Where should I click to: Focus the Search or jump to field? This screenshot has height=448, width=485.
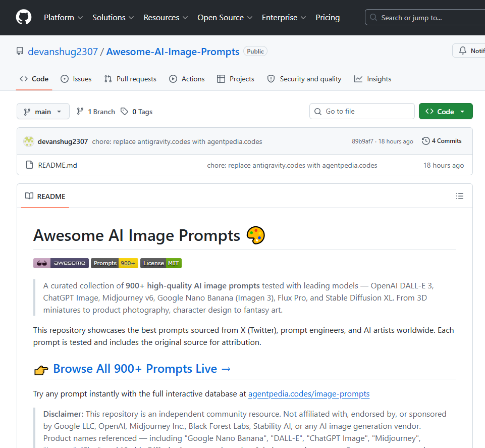(424, 17)
